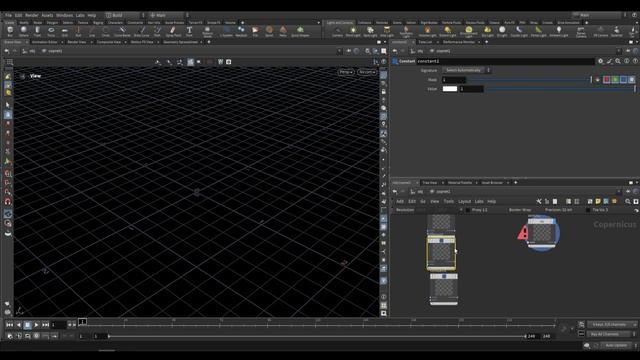Add a Caustic Light from the shelf
640x360 pixels.
coord(519,31)
